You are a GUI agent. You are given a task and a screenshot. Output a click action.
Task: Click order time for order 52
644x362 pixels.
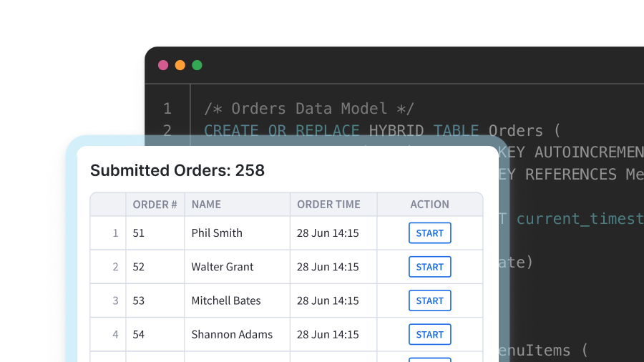[x=328, y=267]
